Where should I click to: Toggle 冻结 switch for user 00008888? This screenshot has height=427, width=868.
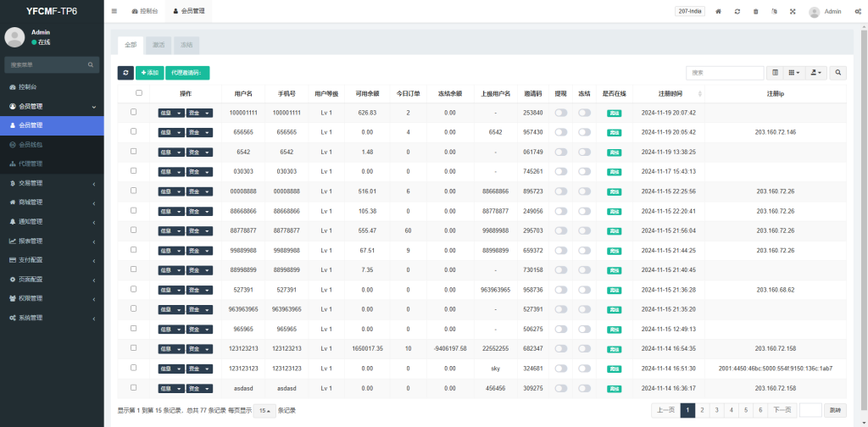click(584, 191)
